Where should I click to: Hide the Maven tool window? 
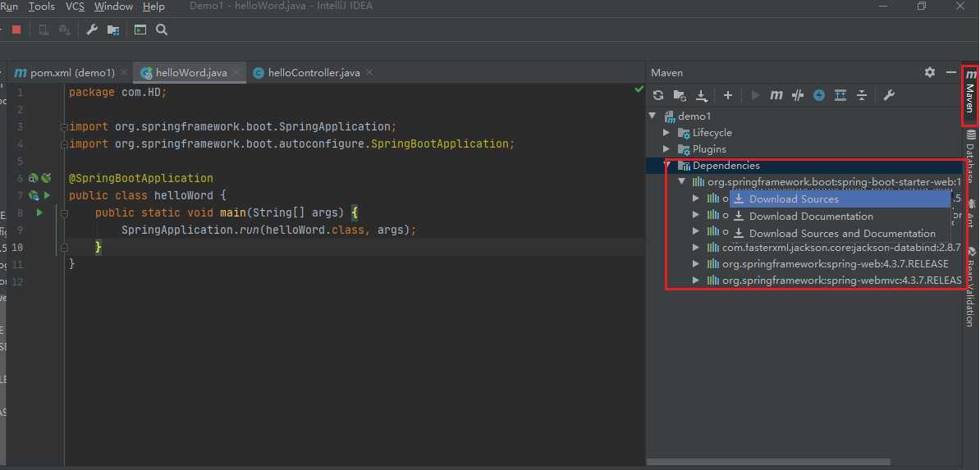click(951, 72)
